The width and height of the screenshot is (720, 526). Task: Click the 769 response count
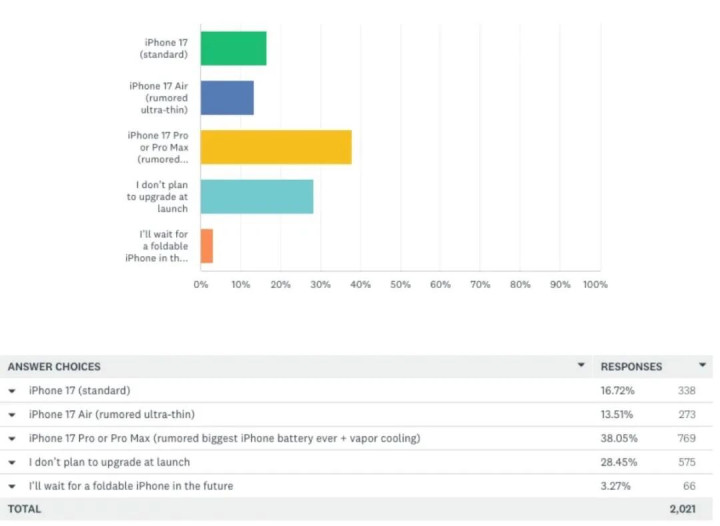(x=686, y=438)
